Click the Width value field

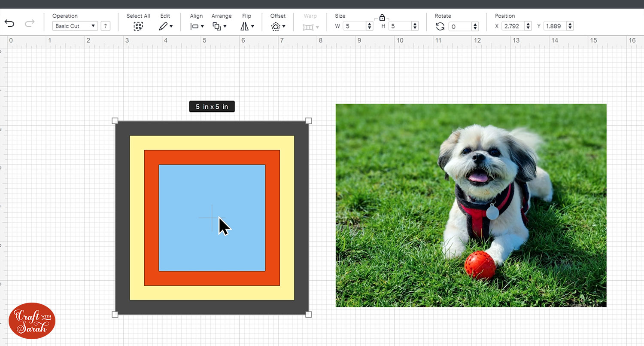(354, 26)
